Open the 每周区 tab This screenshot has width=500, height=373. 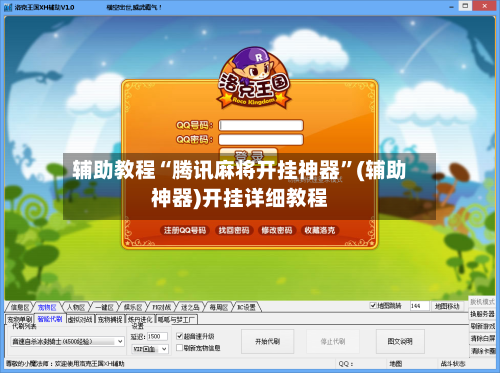coord(219,307)
